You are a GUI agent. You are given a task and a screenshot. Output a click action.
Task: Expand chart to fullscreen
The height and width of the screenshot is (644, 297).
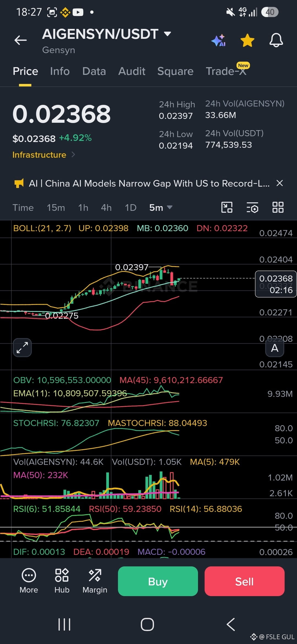22,348
